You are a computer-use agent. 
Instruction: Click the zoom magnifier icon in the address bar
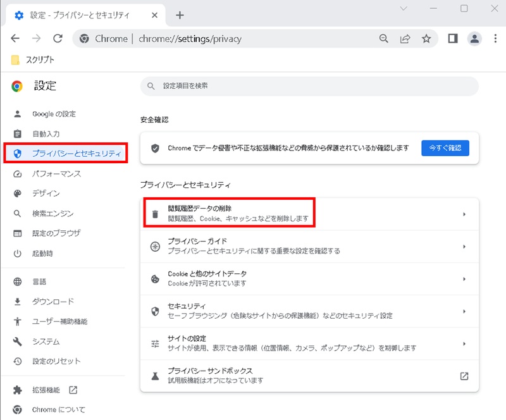click(384, 39)
